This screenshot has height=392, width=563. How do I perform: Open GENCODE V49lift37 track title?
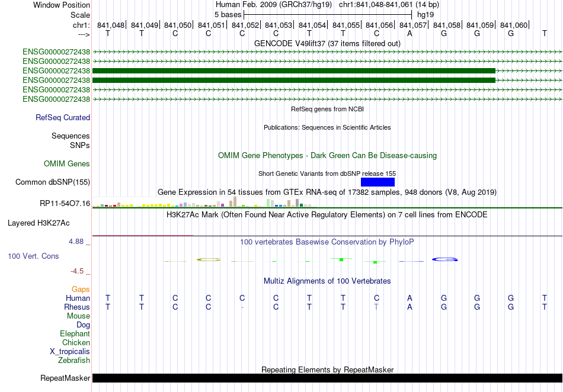[x=327, y=43]
